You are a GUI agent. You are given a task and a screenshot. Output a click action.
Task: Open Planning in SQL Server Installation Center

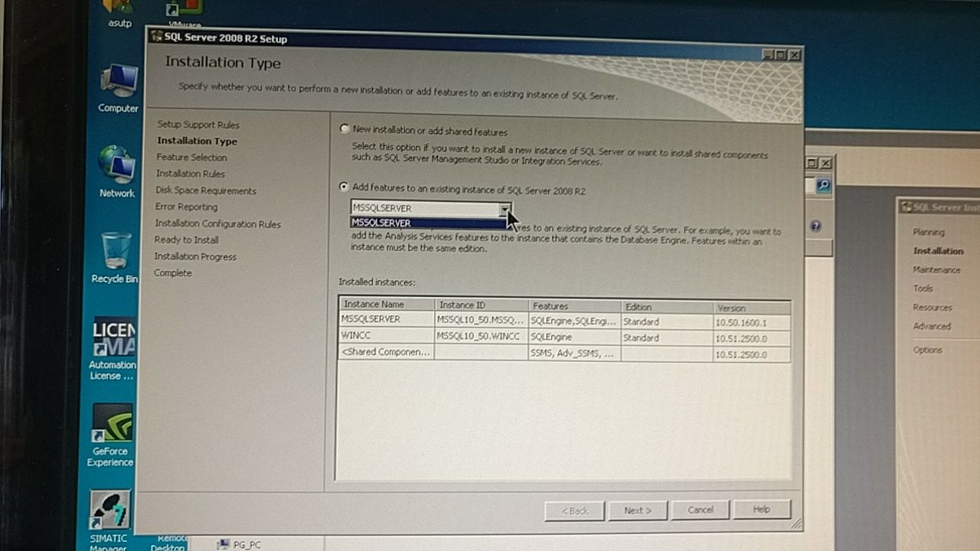click(929, 232)
